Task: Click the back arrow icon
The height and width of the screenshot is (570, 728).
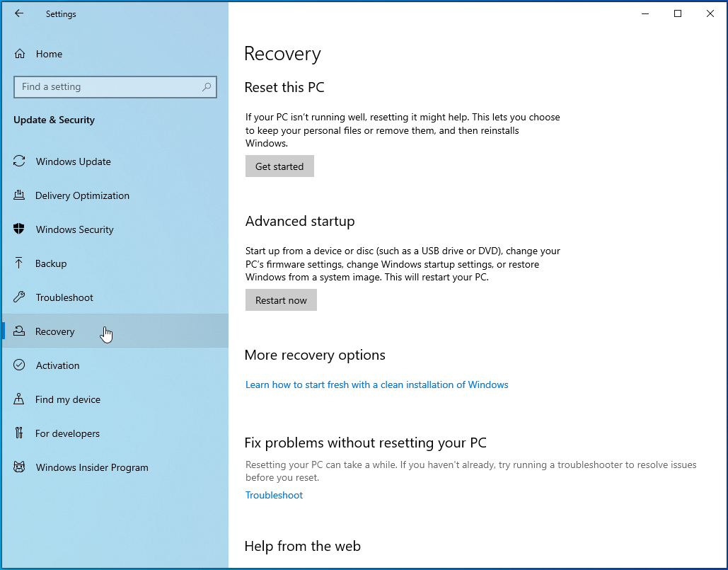Action: [x=19, y=13]
